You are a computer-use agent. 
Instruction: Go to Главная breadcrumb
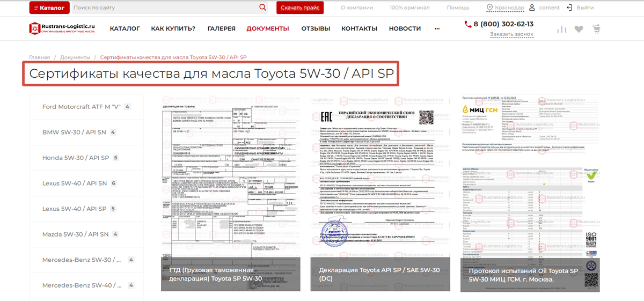pyautogui.click(x=40, y=57)
